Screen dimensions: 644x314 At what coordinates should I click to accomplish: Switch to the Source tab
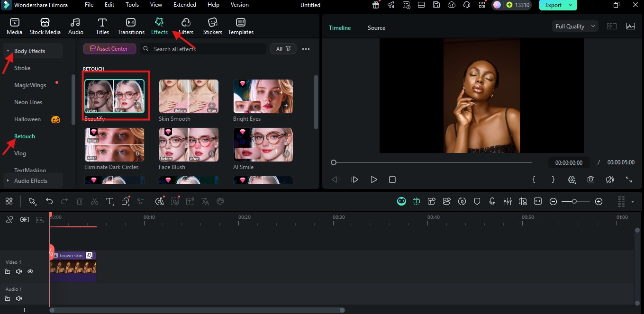point(376,28)
